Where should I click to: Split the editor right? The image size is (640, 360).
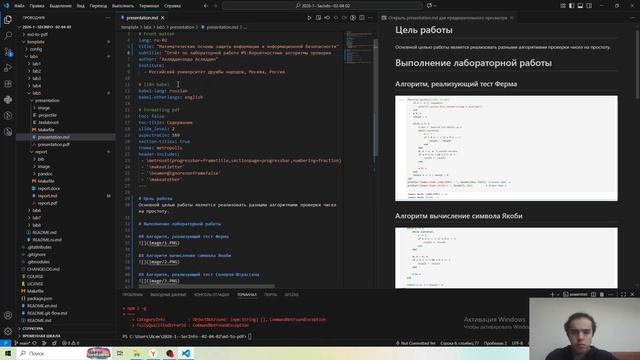pos(362,18)
